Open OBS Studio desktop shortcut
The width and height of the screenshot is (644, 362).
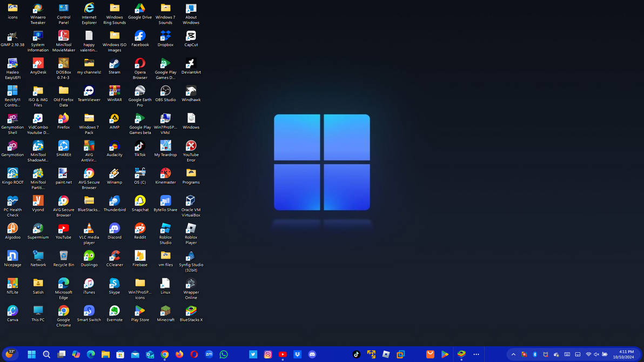165,93
